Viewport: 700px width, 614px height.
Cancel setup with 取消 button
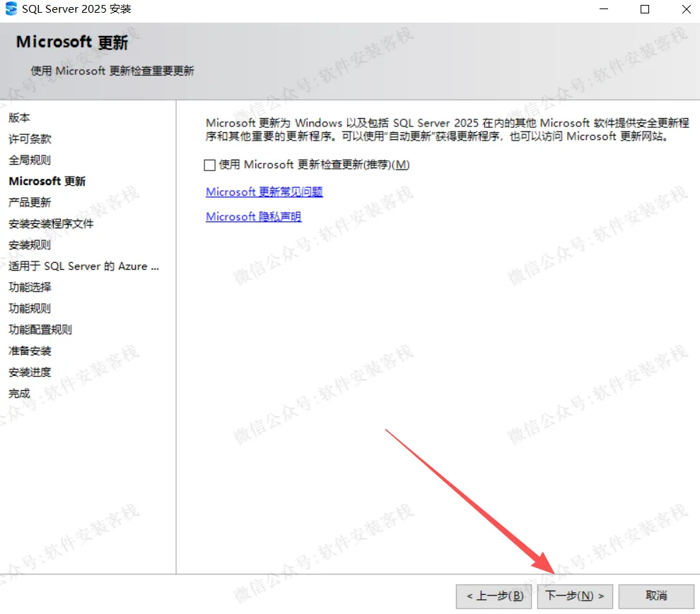coord(656,596)
